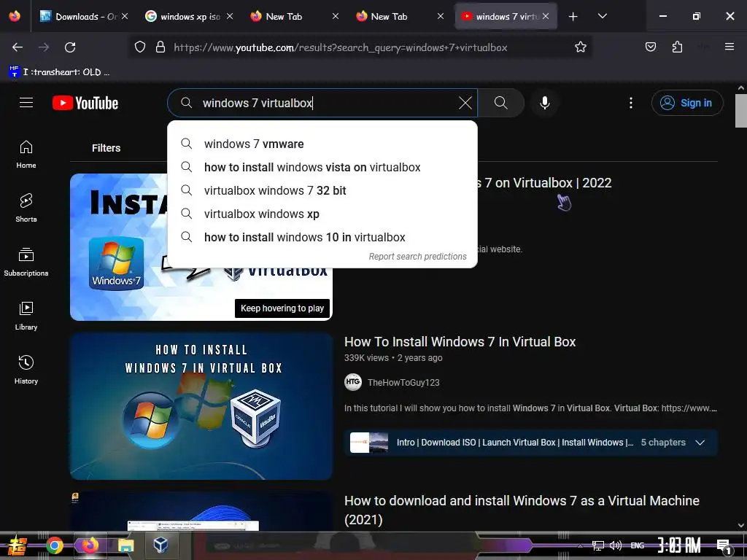Click the Sign in button
The image size is (747, 560).
(687, 103)
